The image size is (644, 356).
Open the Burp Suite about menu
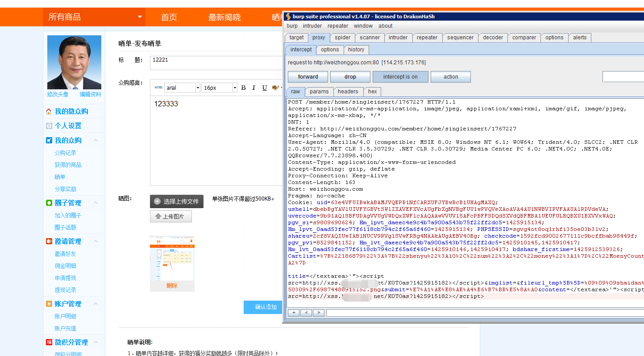click(x=386, y=26)
